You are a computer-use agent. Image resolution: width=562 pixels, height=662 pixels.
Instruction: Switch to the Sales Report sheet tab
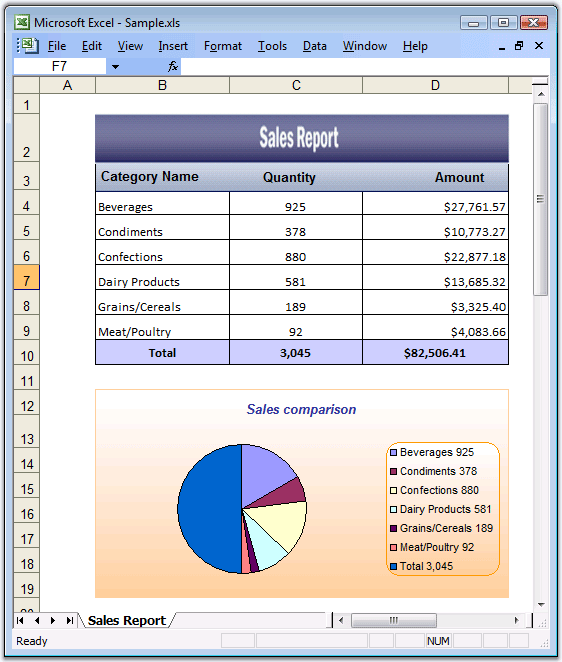click(127, 620)
